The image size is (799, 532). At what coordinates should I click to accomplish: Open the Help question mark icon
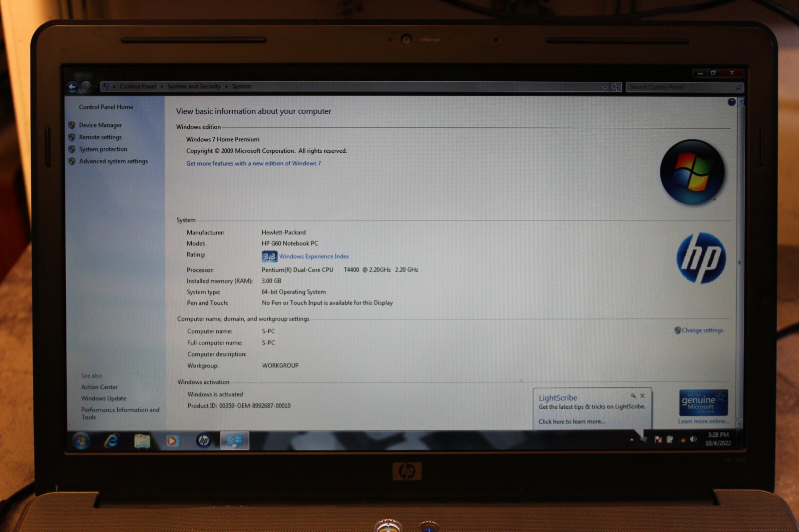(732, 102)
